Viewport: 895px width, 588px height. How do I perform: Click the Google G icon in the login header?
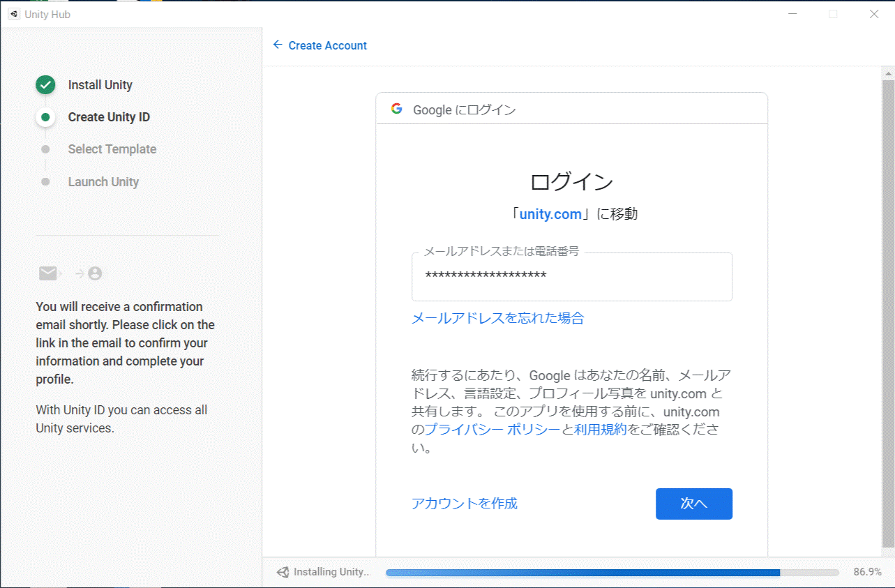396,109
